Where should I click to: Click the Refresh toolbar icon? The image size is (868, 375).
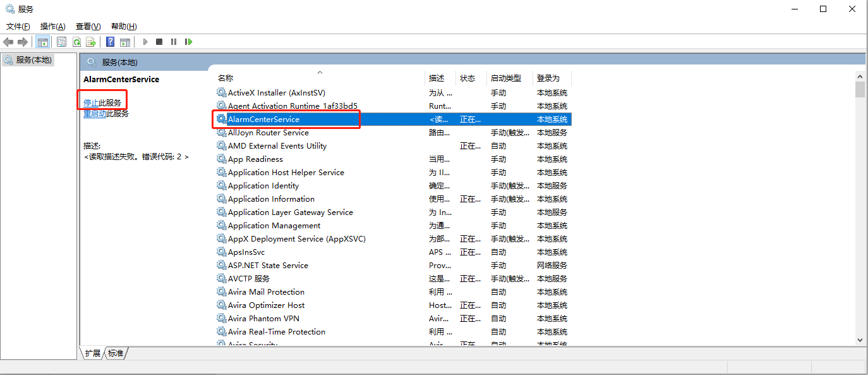pyautogui.click(x=76, y=42)
